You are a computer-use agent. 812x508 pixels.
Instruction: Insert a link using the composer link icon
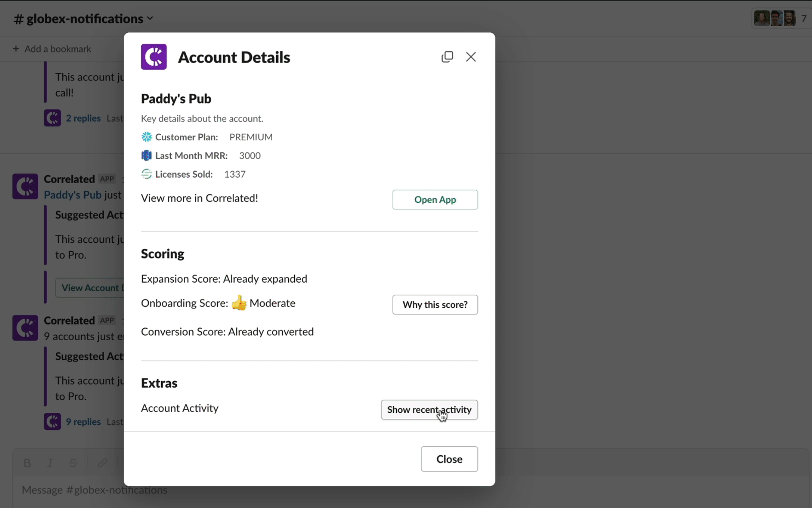tap(102, 463)
